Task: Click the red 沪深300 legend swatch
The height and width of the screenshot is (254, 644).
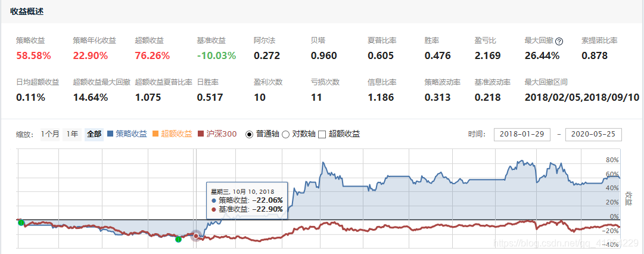Action: tap(201, 134)
